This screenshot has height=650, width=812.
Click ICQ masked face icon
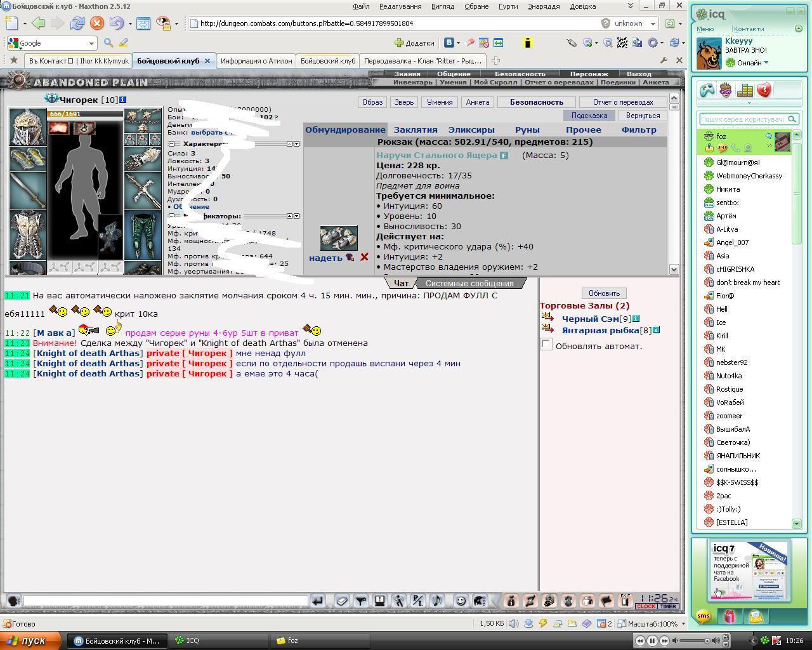point(726,90)
